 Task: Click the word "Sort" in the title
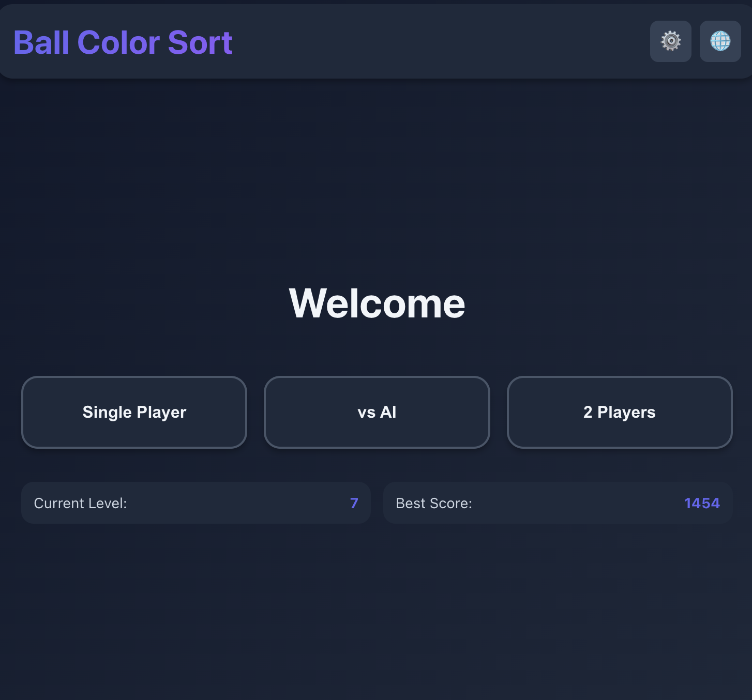tap(200, 42)
